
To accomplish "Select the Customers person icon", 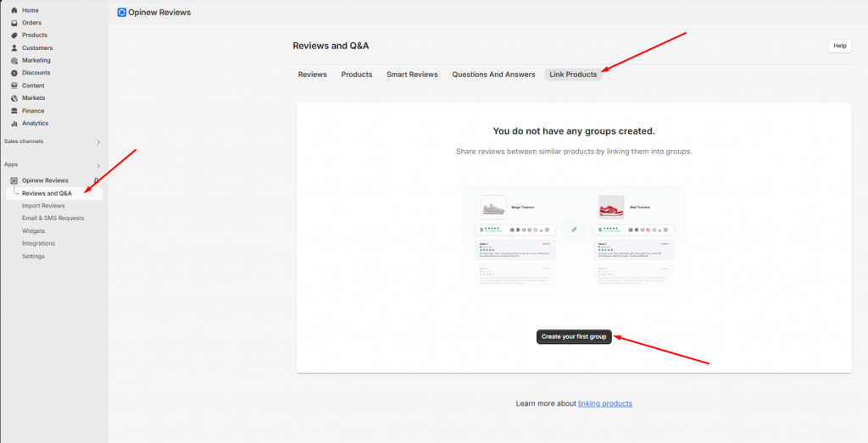I will click(14, 48).
